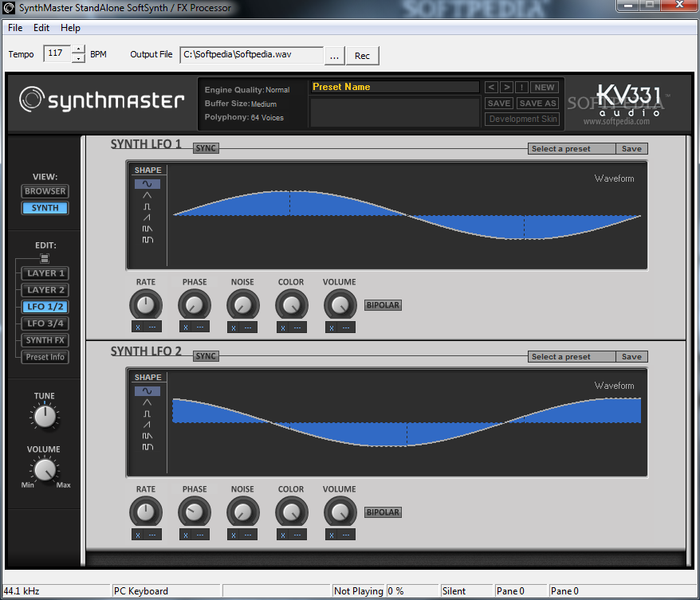Open the Edit menu
Screen dimensions: 700x600
[41, 28]
